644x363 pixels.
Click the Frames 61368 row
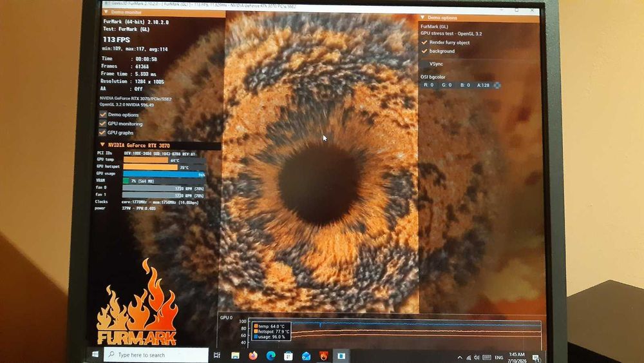[125, 66]
